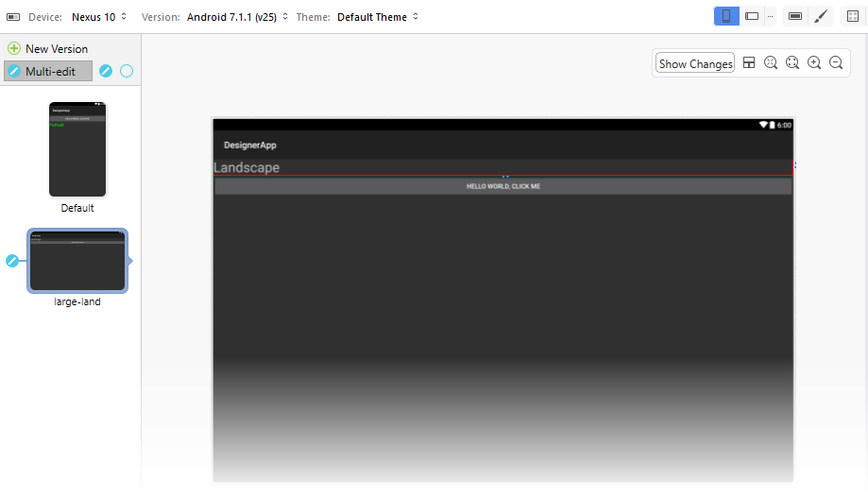Switch to landscape orientation icon
Viewport: 868px width, 498px height.
tap(752, 16)
